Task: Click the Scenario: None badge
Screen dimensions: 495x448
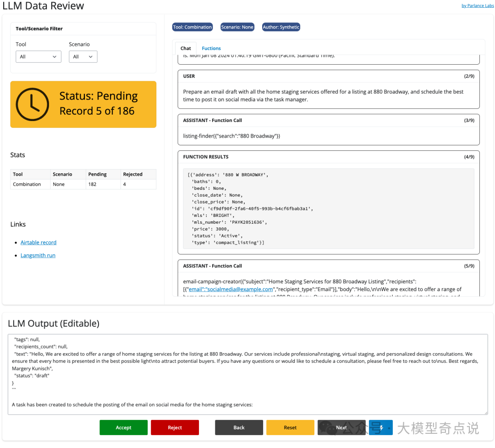Action: pos(237,27)
